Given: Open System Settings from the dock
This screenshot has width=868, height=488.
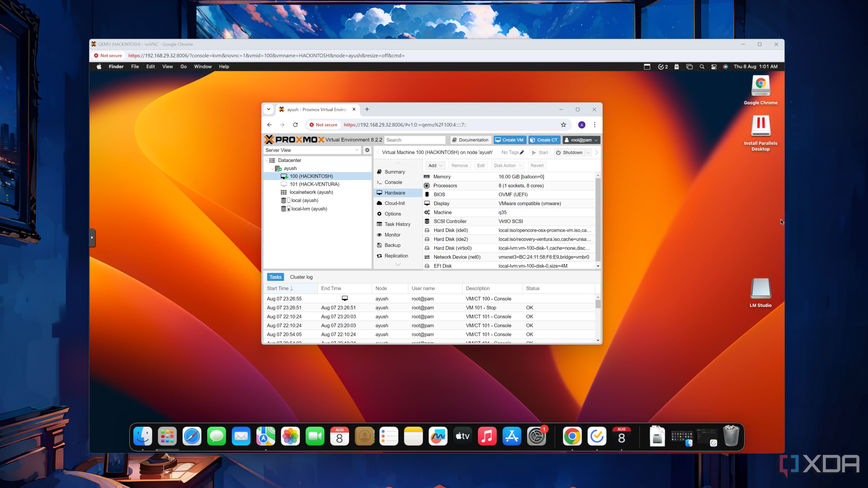Looking at the screenshot, I should 536,436.
